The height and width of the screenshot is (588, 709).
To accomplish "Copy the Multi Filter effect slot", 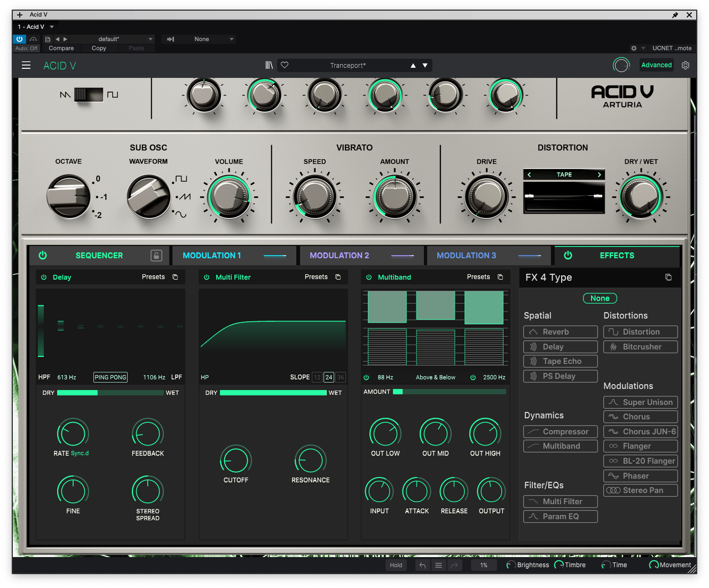I will click(338, 277).
